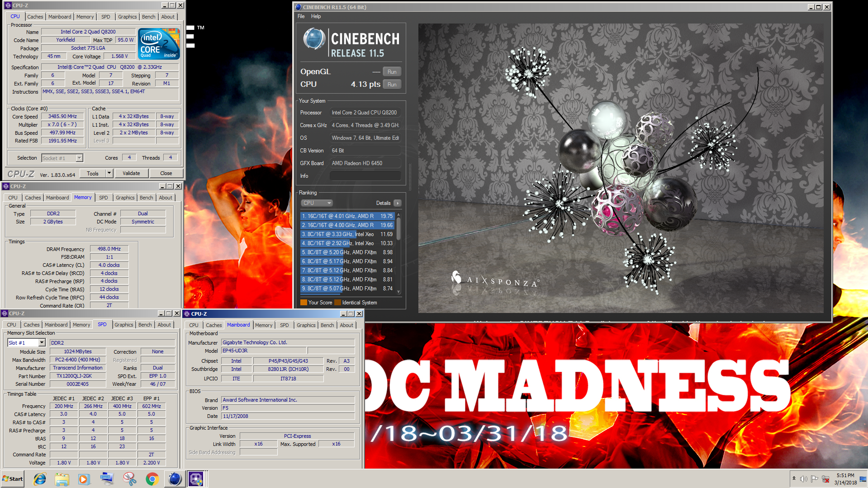
Task: Launch the Snipping Tool from taskbar
Action: 129,479
